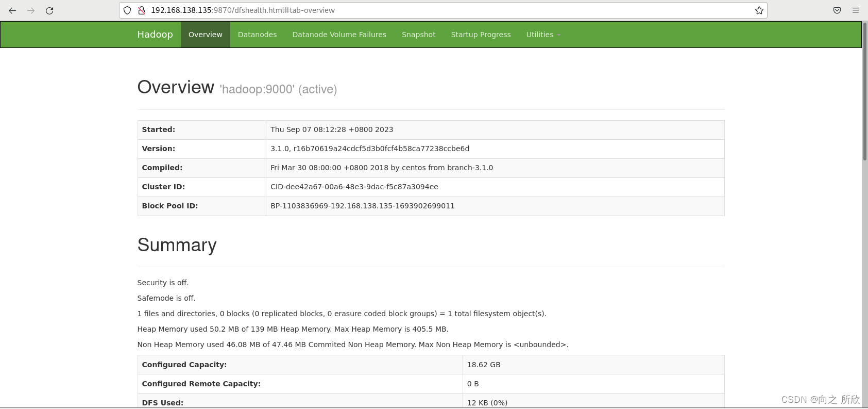Click the 'Heap Memory used 50.2 MB' line

click(x=293, y=329)
